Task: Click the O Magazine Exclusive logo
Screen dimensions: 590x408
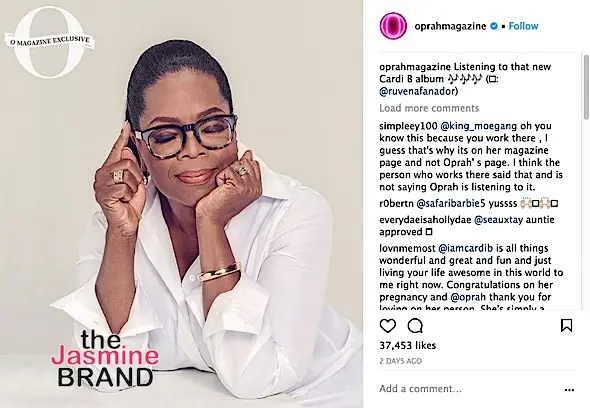Action: tap(49, 41)
